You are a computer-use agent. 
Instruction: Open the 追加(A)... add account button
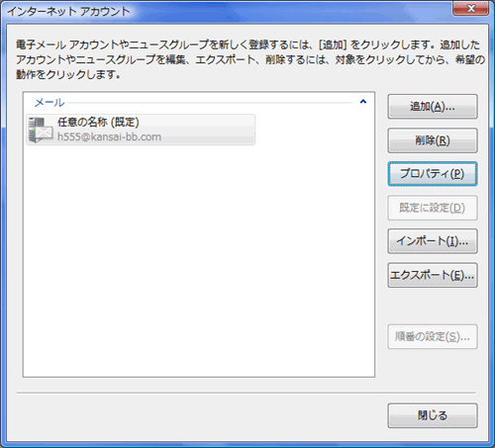click(433, 107)
